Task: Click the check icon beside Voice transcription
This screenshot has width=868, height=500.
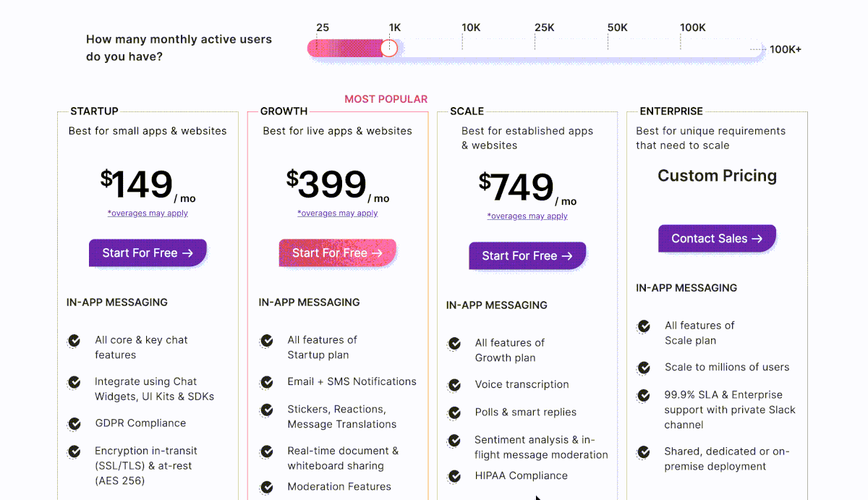Action: click(454, 385)
